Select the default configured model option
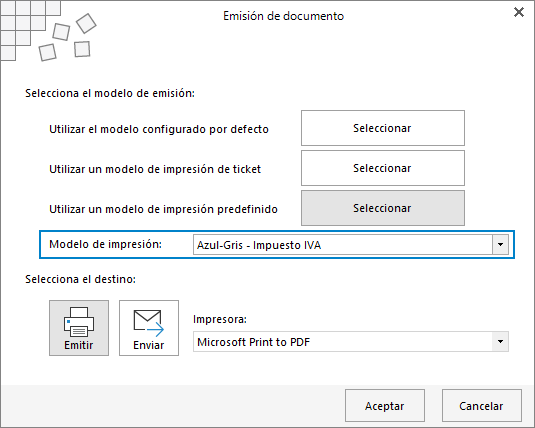The height and width of the screenshot is (428, 535). (383, 128)
